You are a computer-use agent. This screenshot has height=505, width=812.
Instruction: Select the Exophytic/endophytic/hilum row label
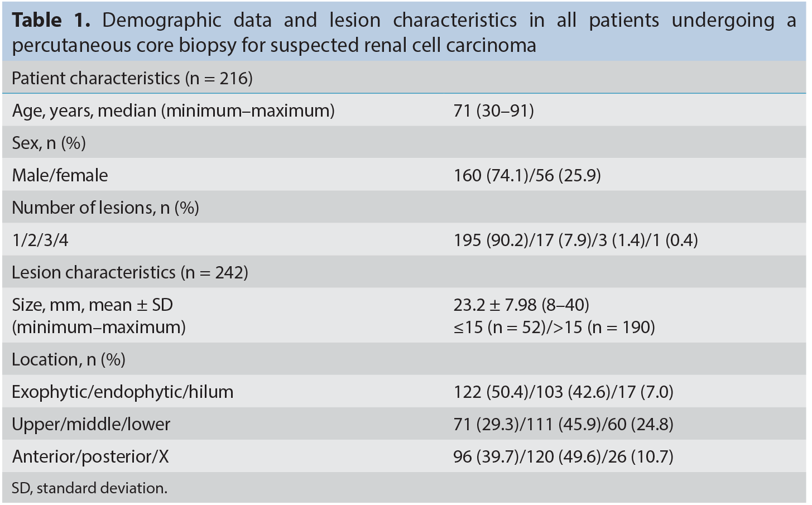pyautogui.click(x=123, y=392)
